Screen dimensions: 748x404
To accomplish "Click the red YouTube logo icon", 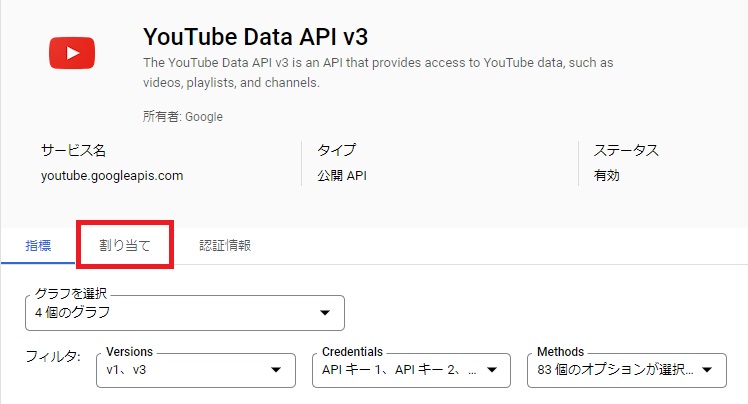I will [73, 52].
